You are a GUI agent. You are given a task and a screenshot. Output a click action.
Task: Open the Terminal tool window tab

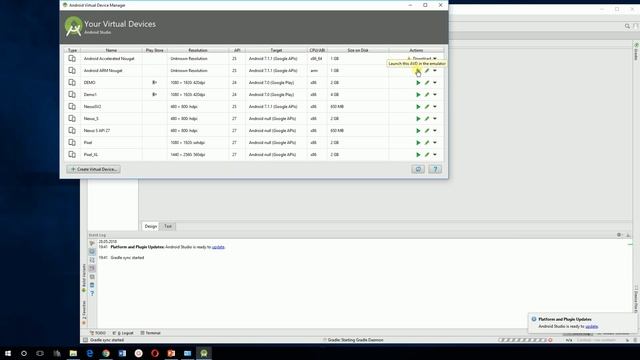pyautogui.click(x=151, y=333)
